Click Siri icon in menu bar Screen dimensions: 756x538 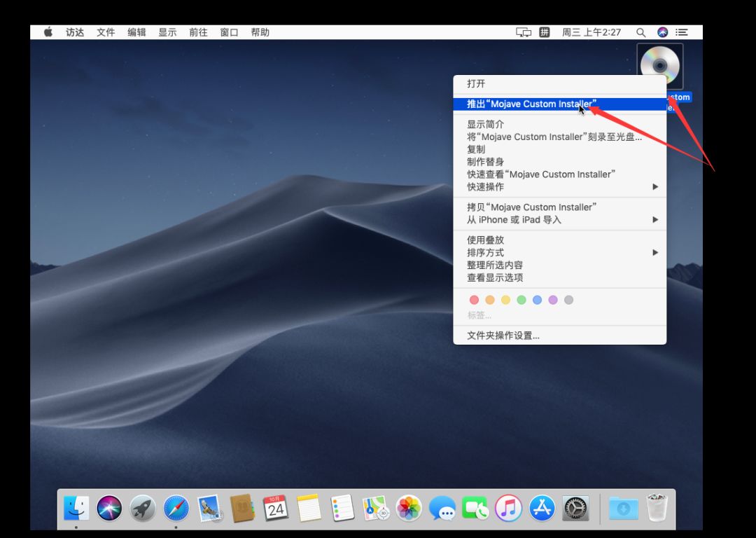[x=662, y=32]
